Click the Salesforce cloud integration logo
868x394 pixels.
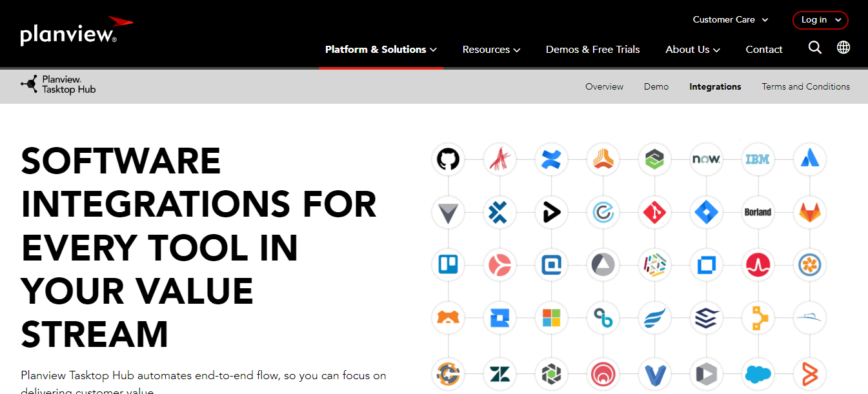pos(758,374)
